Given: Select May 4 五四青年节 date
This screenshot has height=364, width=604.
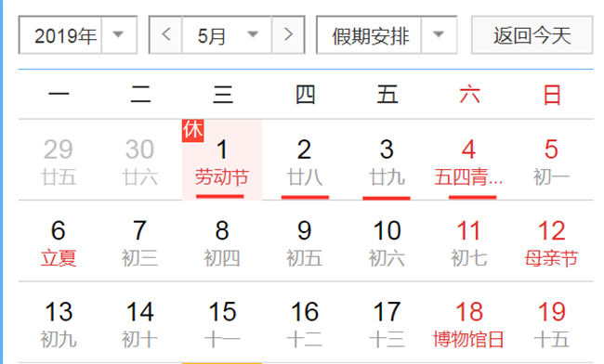Looking at the screenshot, I should tap(469, 160).
